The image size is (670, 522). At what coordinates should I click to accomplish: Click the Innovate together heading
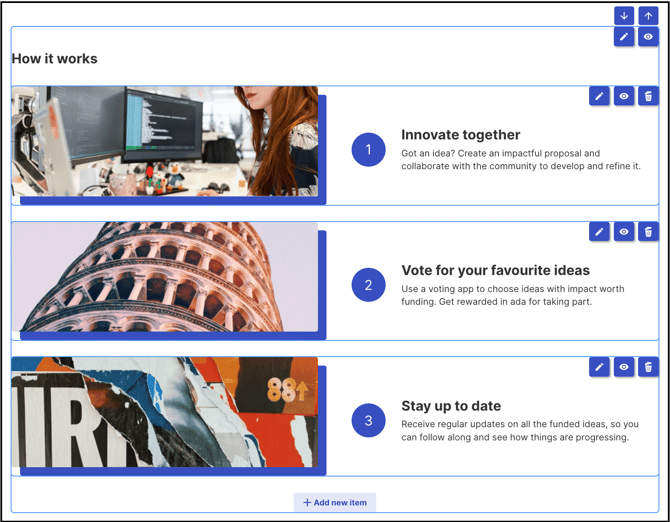coord(461,135)
